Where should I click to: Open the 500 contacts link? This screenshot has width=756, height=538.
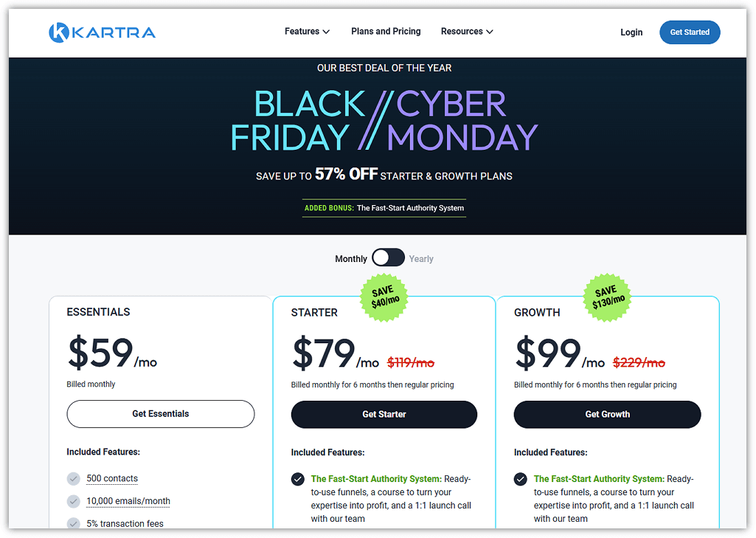coord(111,478)
